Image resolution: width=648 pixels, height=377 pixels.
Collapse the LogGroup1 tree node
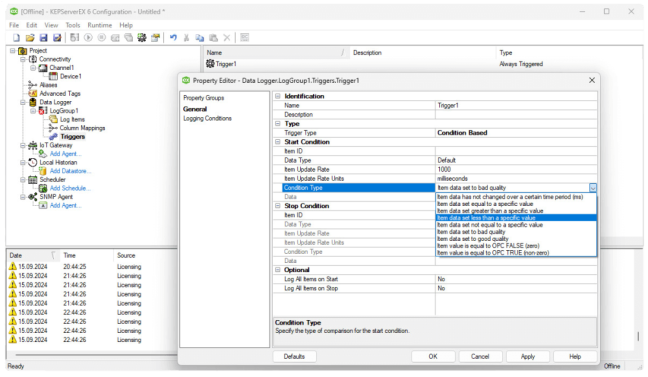33,111
